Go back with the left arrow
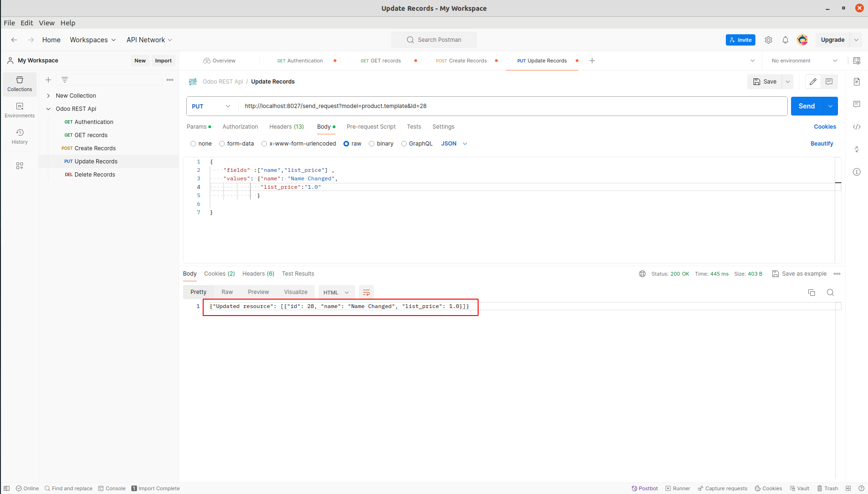The image size is (868, 494). 14,40
